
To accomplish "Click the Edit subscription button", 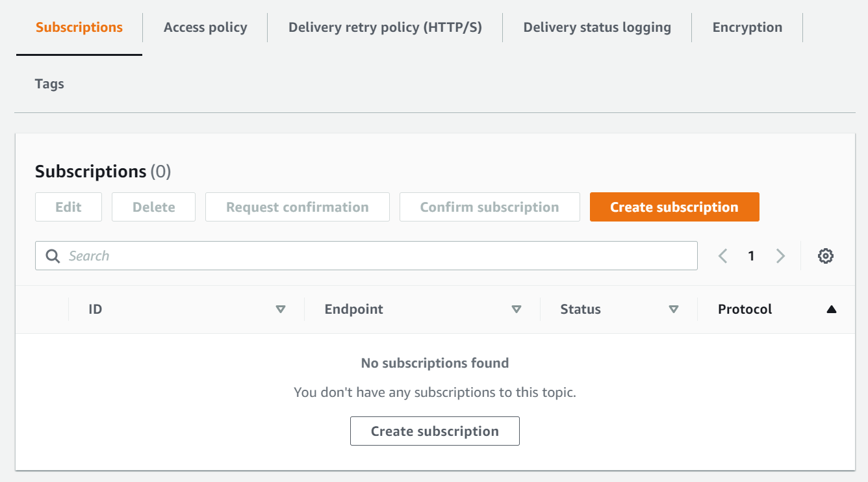I will click(68, 207).
